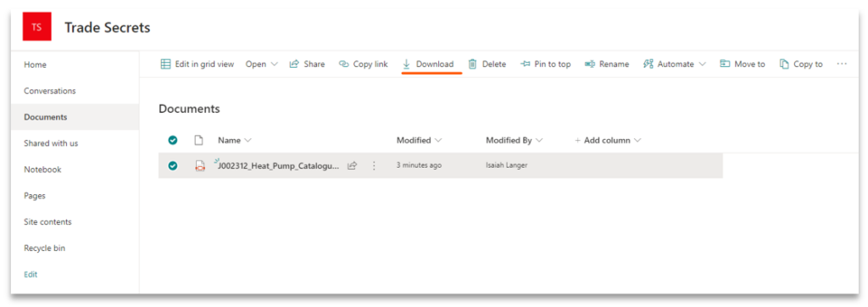Go to Conversations in sidebar

click(x=50, y=91)
